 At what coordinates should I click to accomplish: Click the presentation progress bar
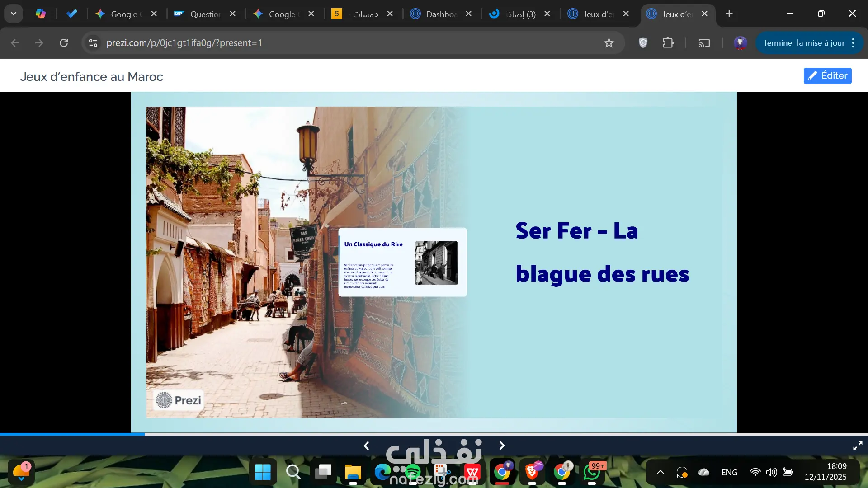pyautogui.click(x=434, y=434)
